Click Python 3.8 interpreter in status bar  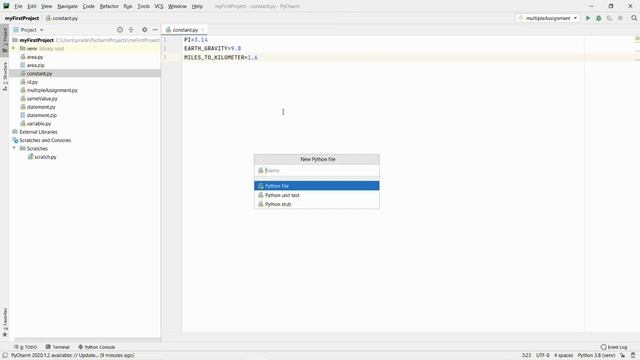(x=596, y=356)
